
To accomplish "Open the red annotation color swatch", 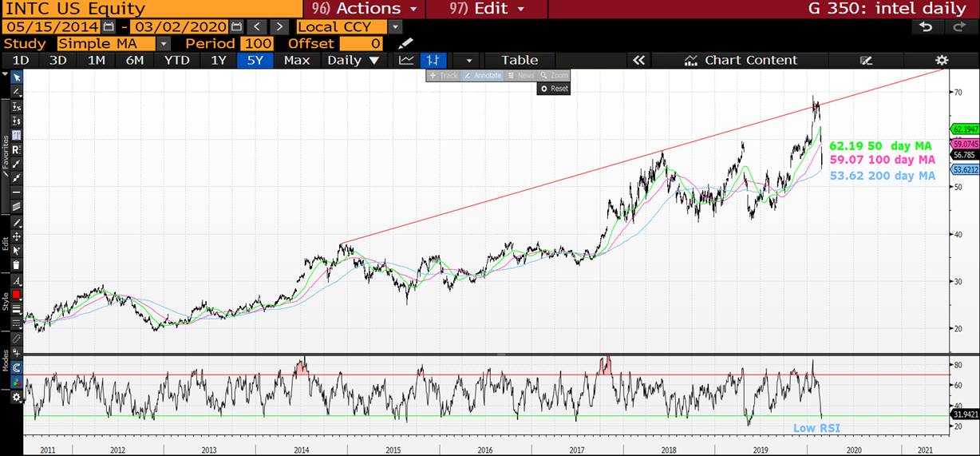I will coord(16,295).
